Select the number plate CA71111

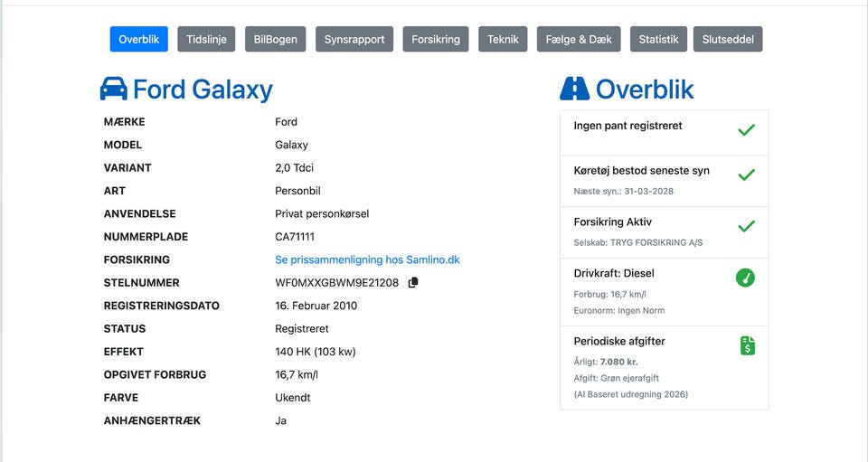[295, 237]
